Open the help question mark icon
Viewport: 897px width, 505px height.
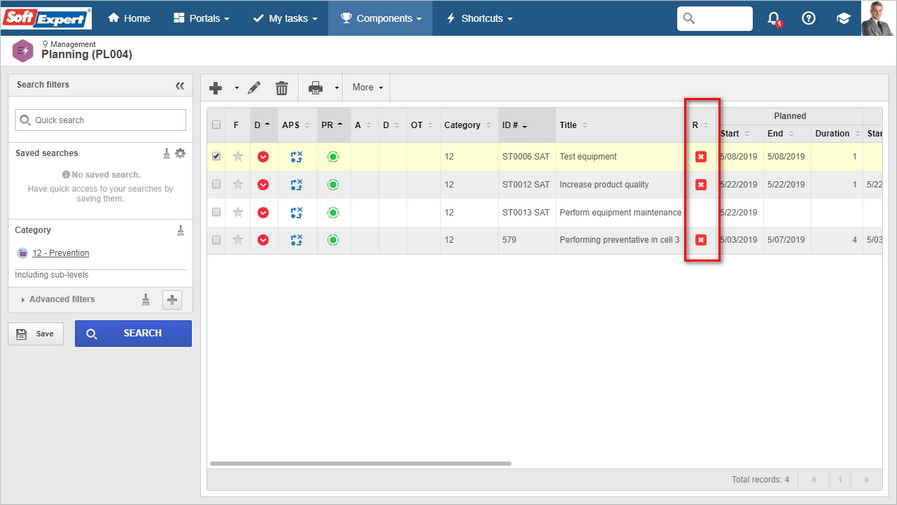tap(808, 18)
